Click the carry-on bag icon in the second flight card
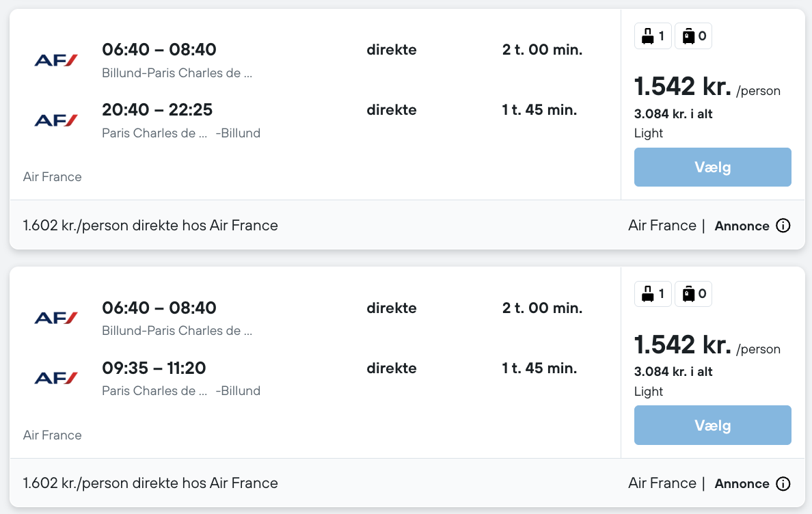The image size is (812, 514). click(x=647, y=295)
